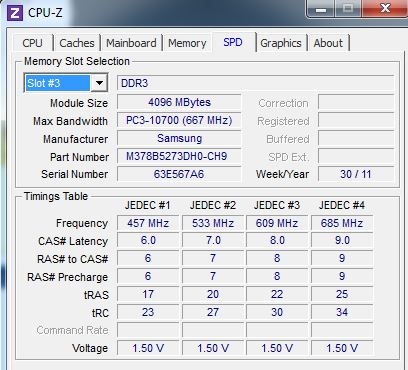Click the 685 MHz frequency cell
This screenshot has width=408, height=370.
[x=342, y=223]
